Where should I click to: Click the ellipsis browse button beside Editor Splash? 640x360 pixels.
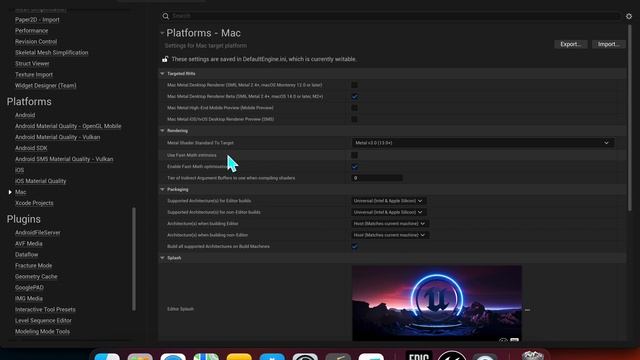pyautogui.click(x=527, y=310)
